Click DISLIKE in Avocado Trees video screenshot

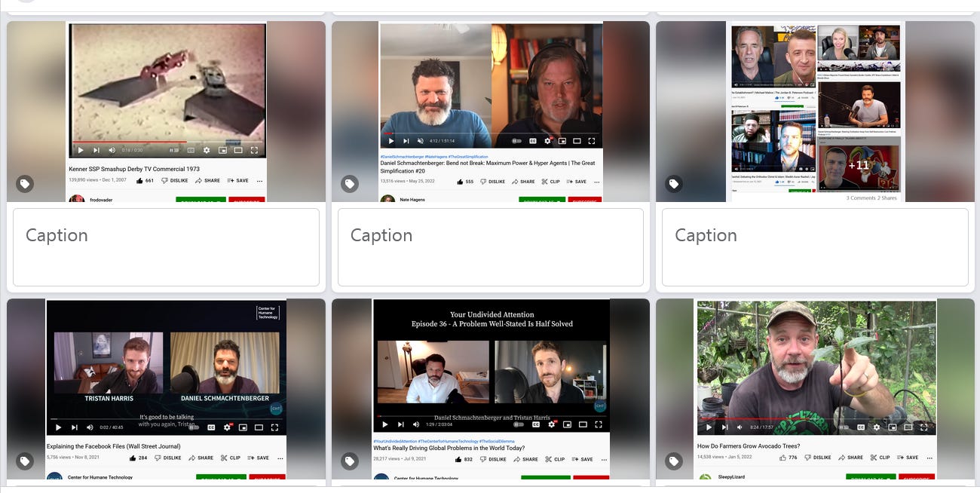click(818, 458)
